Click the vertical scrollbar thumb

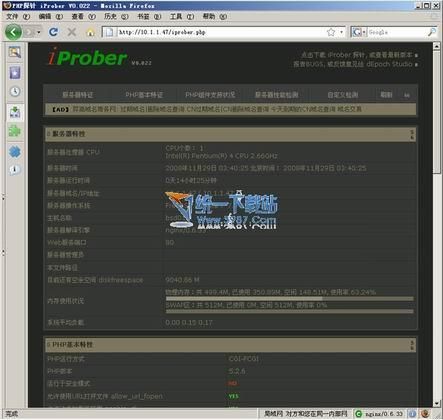tap(437, 112)
